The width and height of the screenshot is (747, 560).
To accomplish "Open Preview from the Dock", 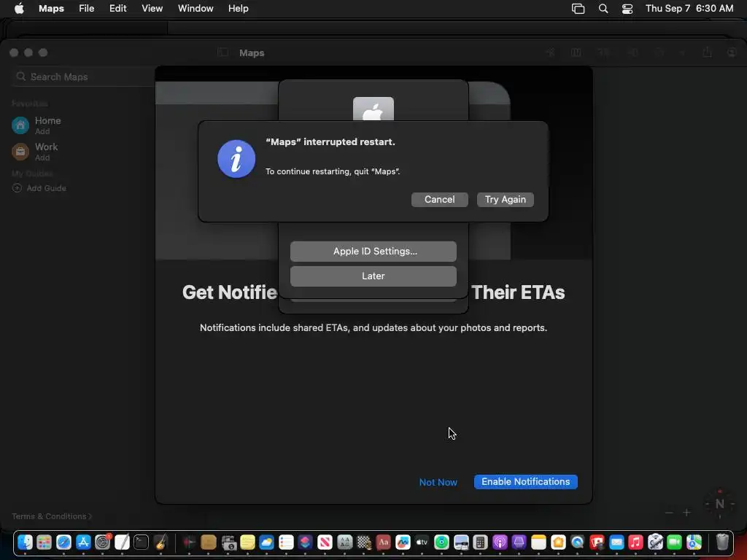I will [x=461, y=542].
